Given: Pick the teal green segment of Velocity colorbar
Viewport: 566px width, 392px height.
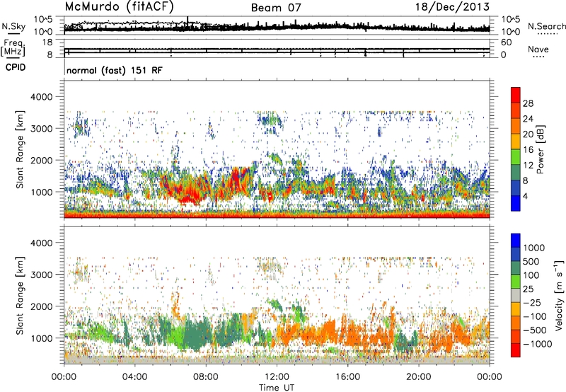Looking at the screenshot, I should 516,268.
